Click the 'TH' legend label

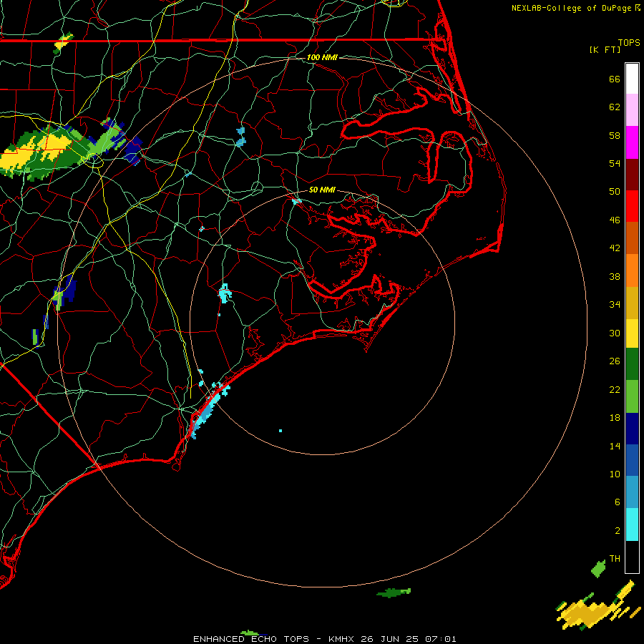point(615,558)
